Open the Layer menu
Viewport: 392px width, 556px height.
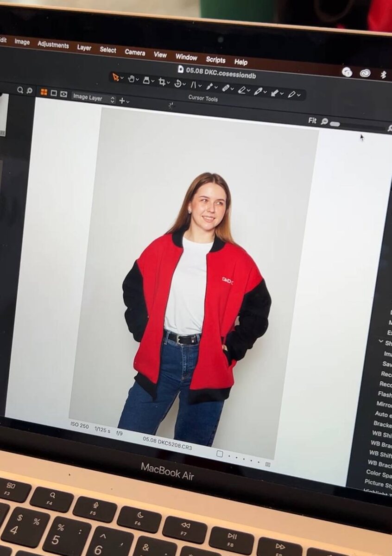(x=84, y=47)
